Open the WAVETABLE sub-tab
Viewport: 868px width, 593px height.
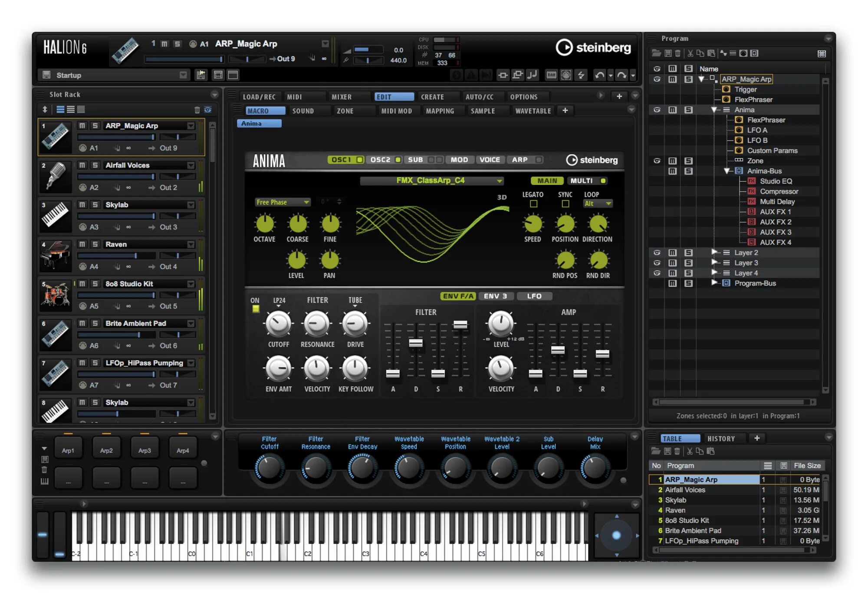533,111
